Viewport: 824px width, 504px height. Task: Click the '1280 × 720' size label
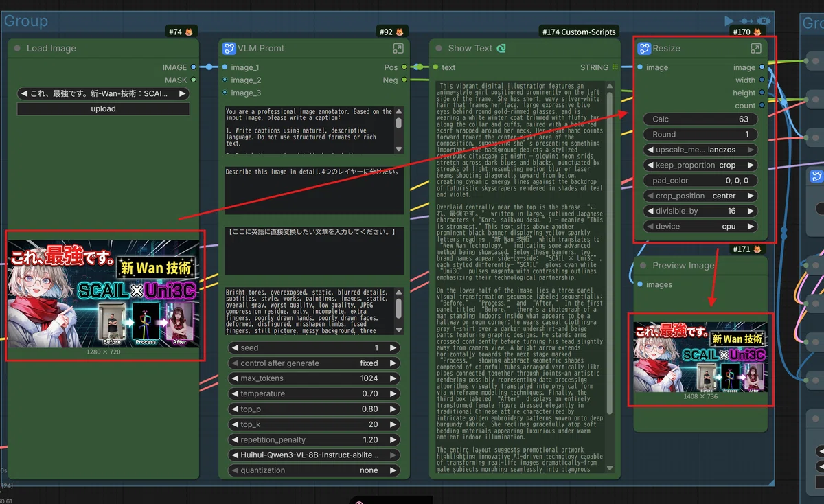104,352
